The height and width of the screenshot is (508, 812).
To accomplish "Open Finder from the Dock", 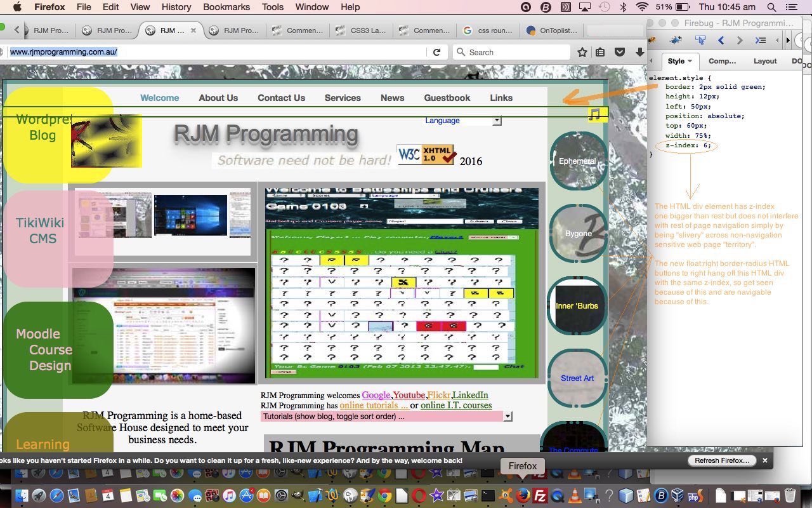I will (x=22, y=496).
